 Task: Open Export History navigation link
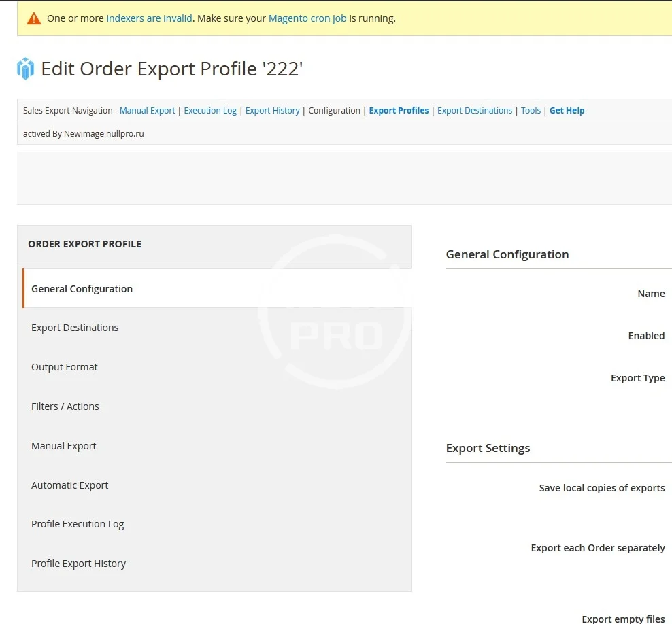272,111
